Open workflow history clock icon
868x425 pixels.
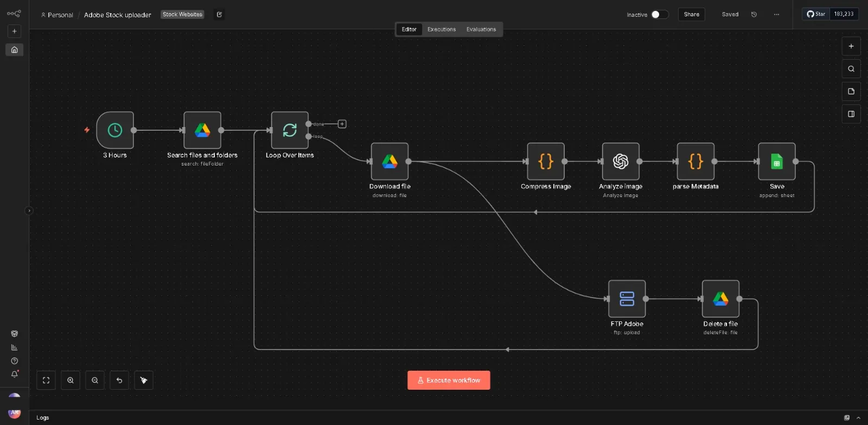754,15
